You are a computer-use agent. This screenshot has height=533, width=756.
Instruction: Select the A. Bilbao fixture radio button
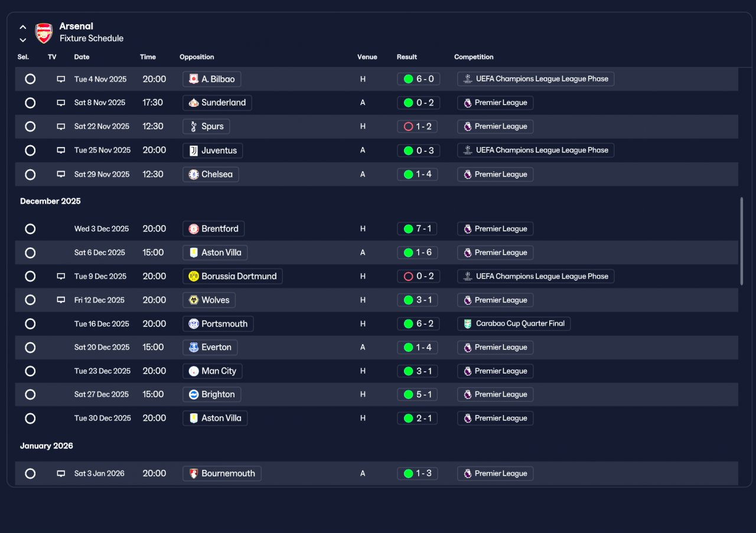point(30,79)
